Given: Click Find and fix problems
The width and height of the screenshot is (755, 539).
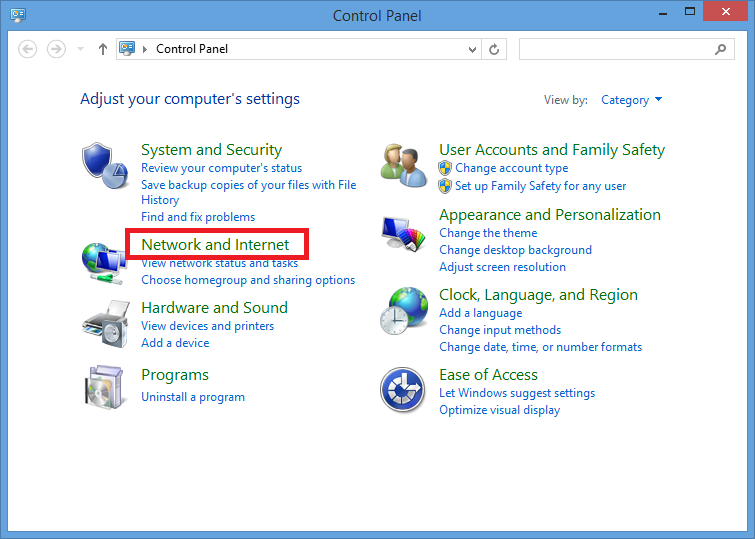Looking at the screenshot, I should (x=198, y=217).
